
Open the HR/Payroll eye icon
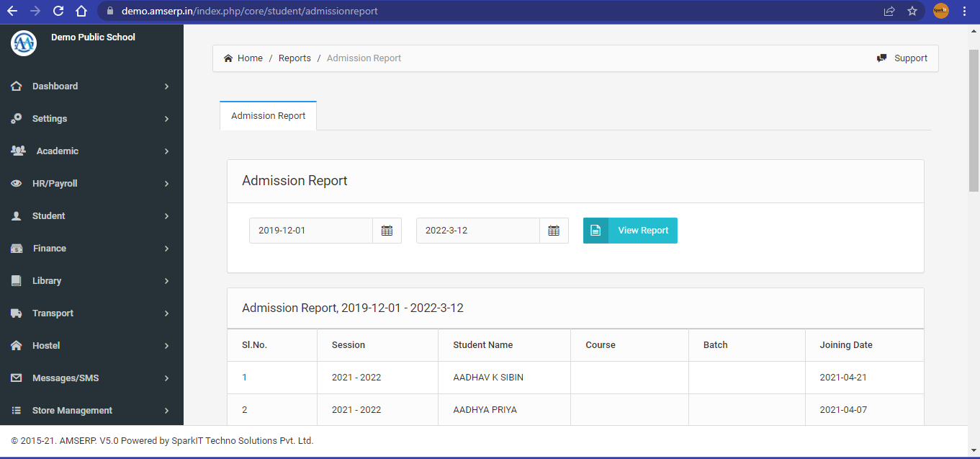click(x=16, y=183)
